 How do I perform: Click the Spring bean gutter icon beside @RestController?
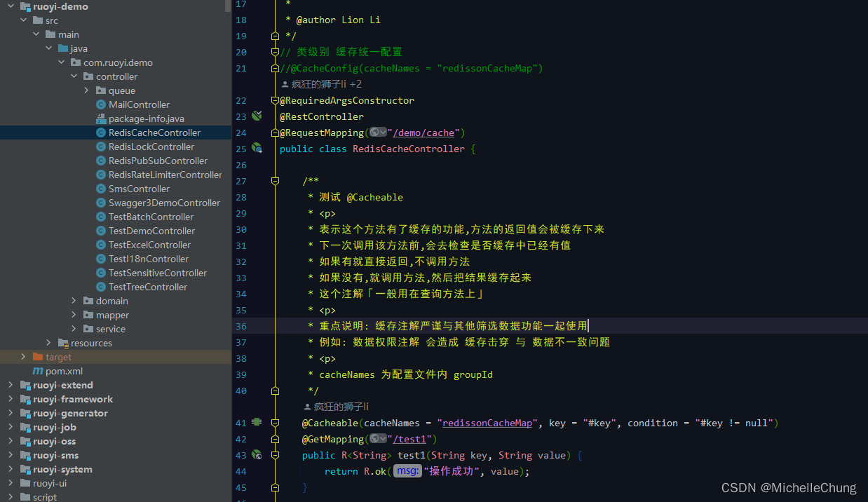(x=257, y=116)
